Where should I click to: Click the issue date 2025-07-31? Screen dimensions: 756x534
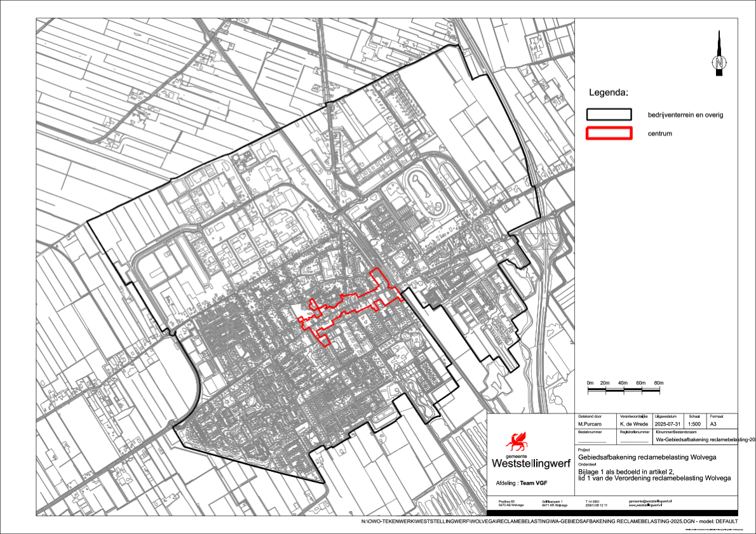click(670, 424)
